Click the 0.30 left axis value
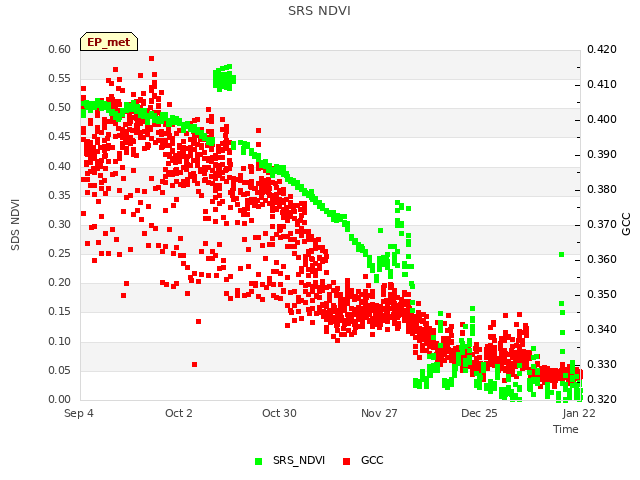Image resolution: width=640 pixels, height=480 pixels. pyautogui.click(x=60, y=224)
